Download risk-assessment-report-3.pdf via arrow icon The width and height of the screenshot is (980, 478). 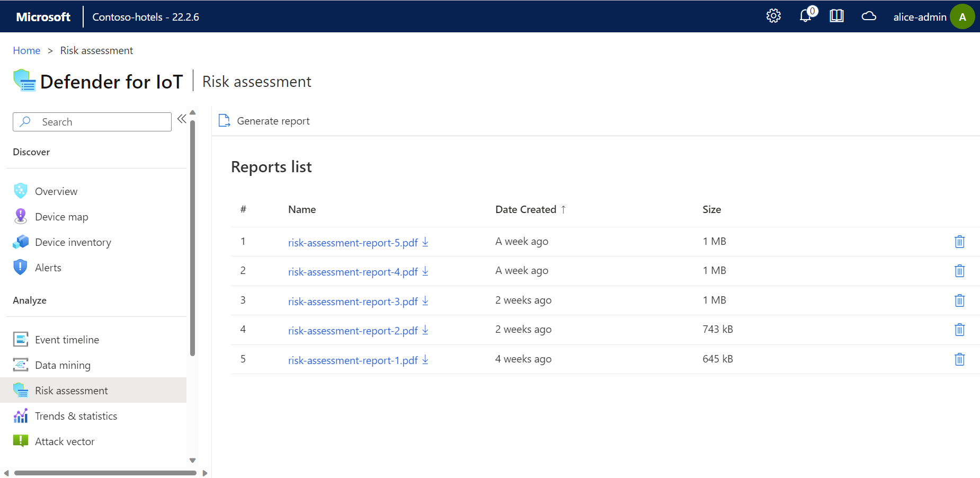point(425,300)
